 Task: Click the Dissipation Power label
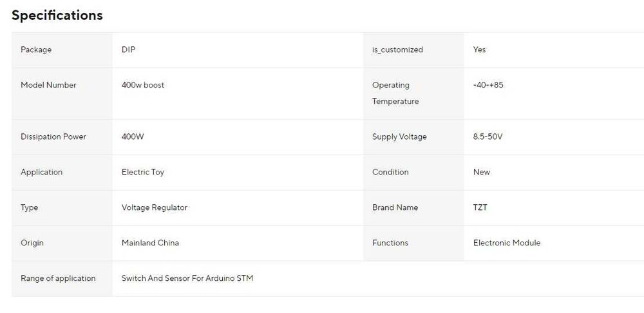point(53,137)
